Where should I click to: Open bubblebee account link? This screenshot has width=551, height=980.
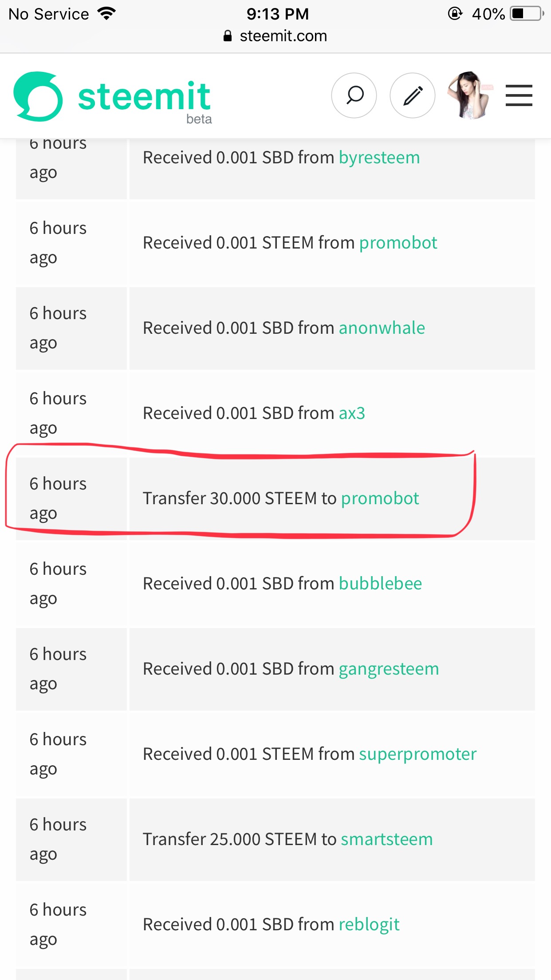380,584
